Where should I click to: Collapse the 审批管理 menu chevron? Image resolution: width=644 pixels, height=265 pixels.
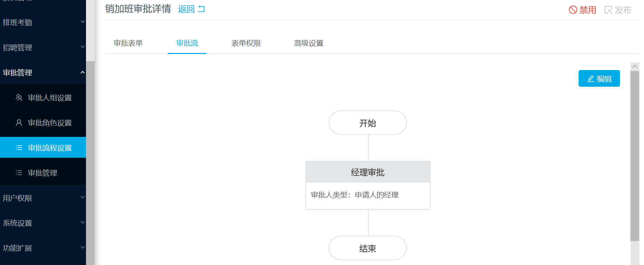(83, 72)
